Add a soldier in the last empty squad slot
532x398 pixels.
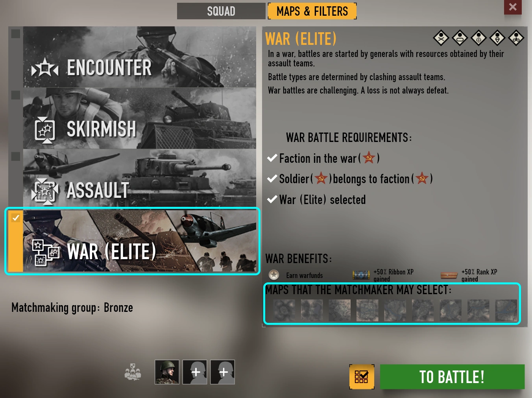(x=223, y=372)
